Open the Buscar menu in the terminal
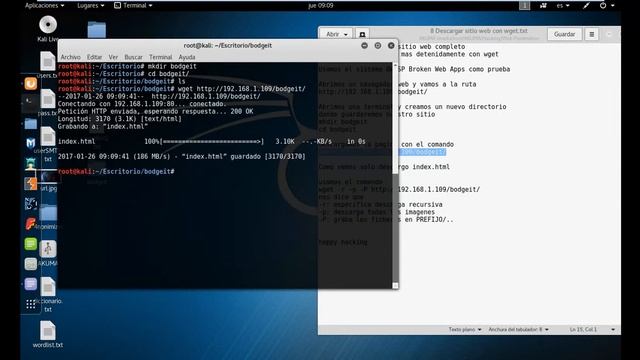Image resolution: width=640 pixels, height=360 pixels. coord(133,57)
